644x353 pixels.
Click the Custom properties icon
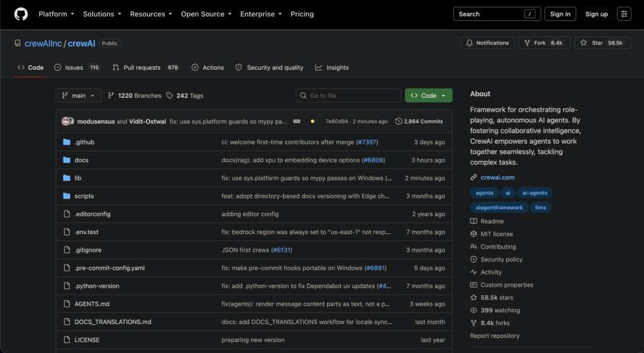(x=474, y=285)
